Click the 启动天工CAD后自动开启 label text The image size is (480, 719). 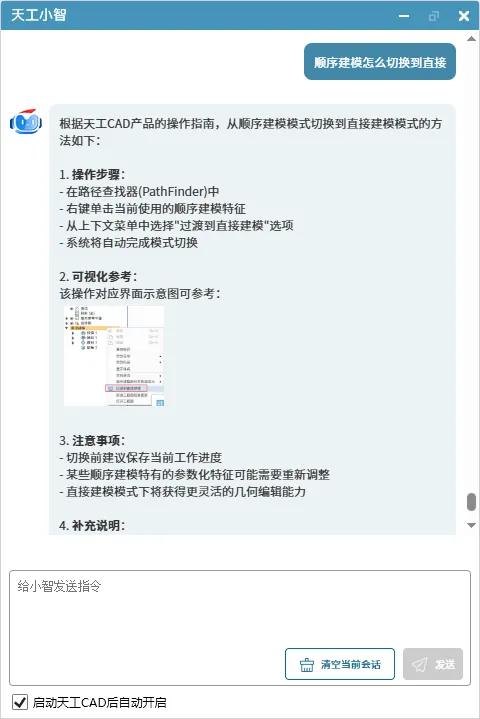pos(99,702)
